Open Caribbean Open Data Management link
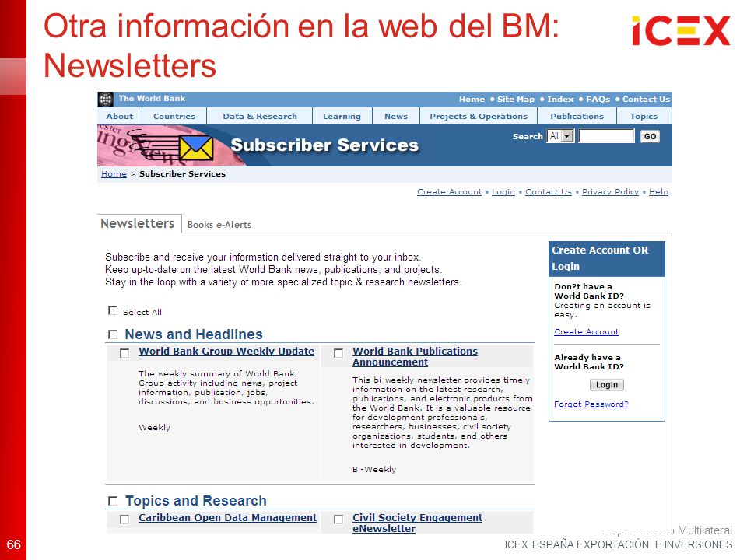Screen dimensions: 747x560 coord(227,518)
